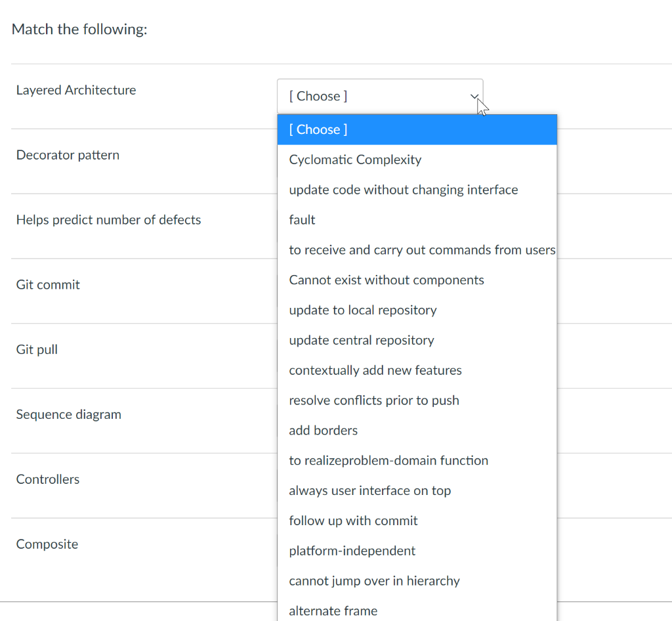Select 'to realizeproblem-domain function' option
Viewport: 672px width, 621px height.
(388, 461)
